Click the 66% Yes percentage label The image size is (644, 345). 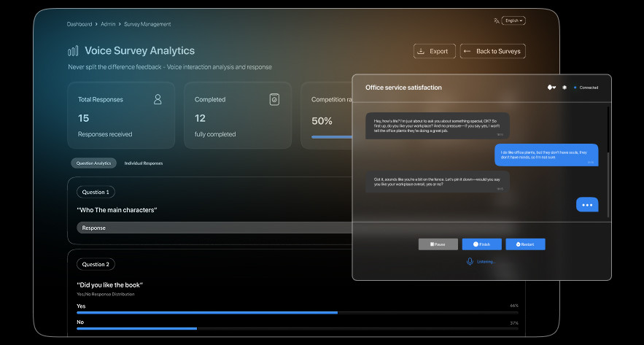click(x=514, y=306)
